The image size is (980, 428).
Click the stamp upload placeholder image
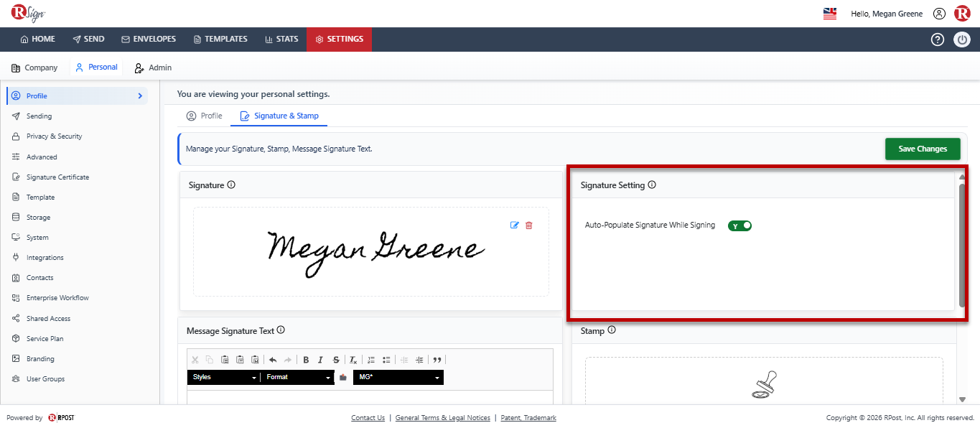tap(764, 384)
